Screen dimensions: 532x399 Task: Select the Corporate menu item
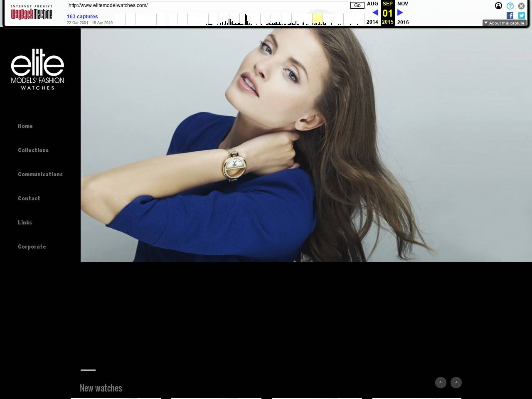tap(32, 246)
